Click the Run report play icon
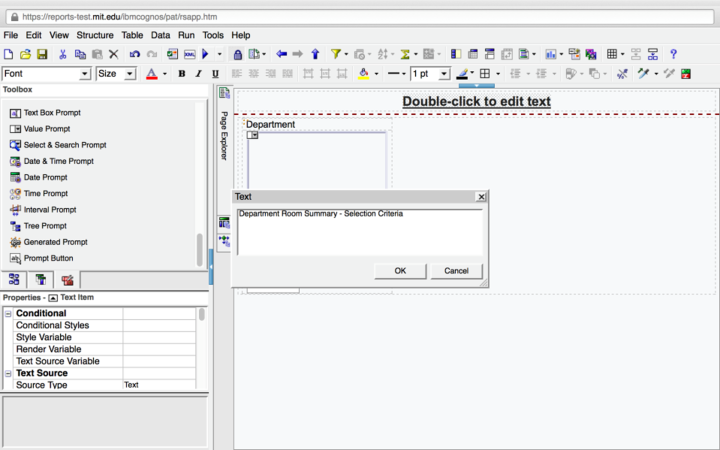 tap(205, 54)
